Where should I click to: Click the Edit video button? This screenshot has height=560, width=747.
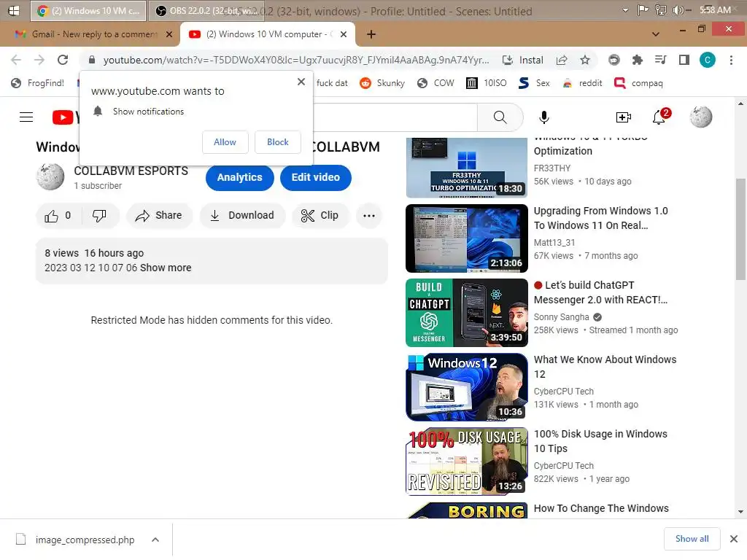pyautogui.click(x=315, y=178)
